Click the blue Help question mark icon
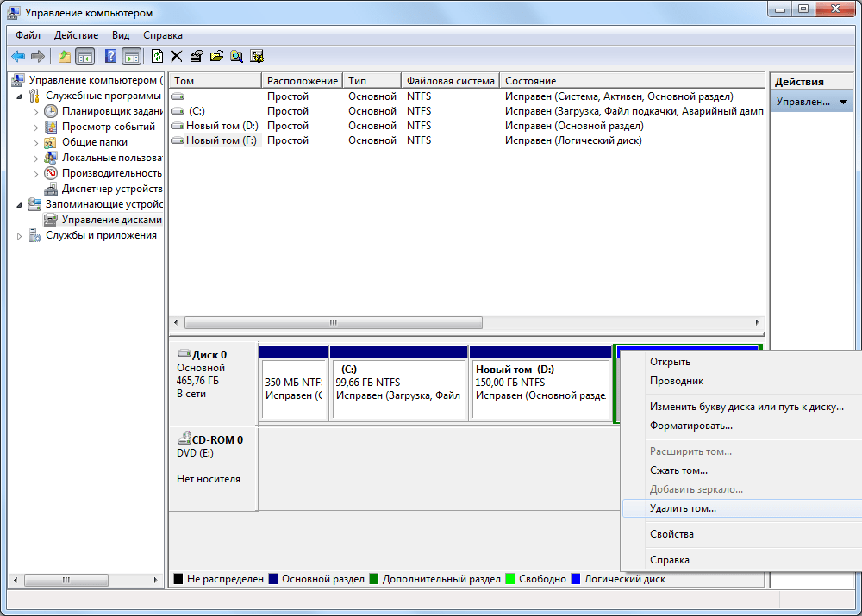 pyautogui.click(x=110, y=56)
